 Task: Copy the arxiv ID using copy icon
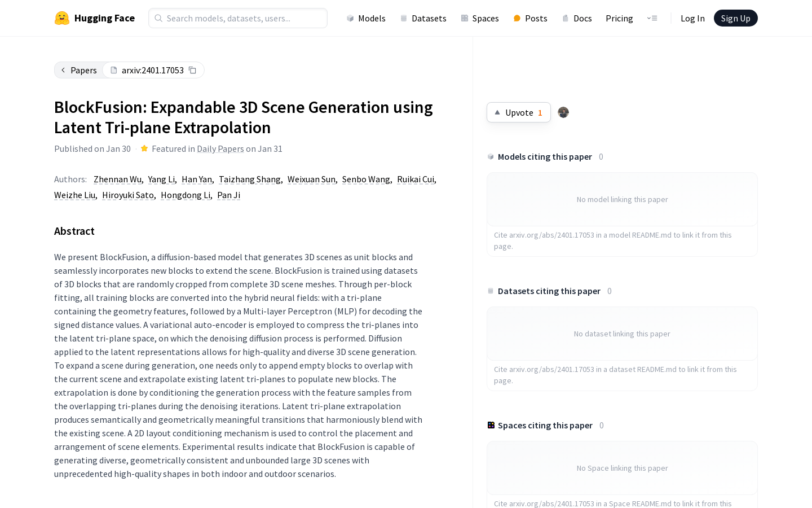192,70
